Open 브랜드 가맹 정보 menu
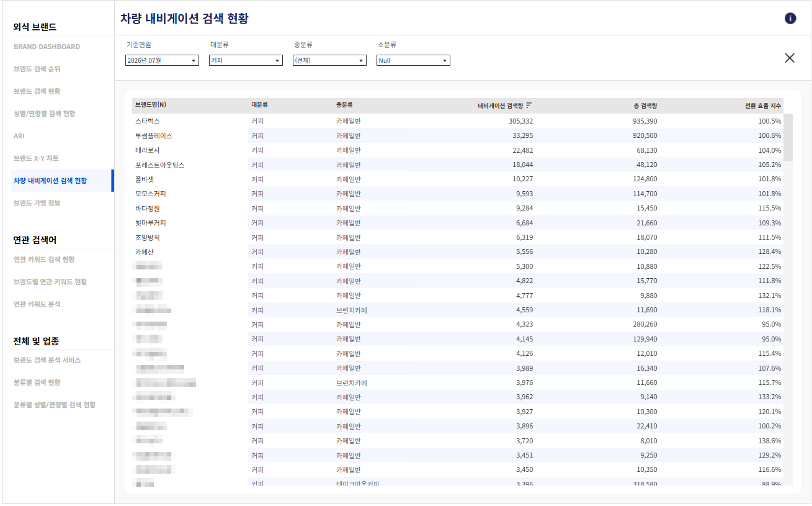The image size is (812, 506). [37, 203]
